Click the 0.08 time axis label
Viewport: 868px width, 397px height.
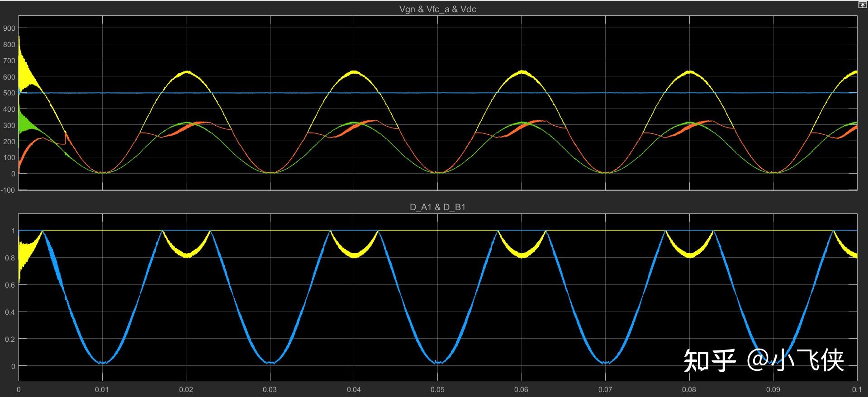(689, 389)
